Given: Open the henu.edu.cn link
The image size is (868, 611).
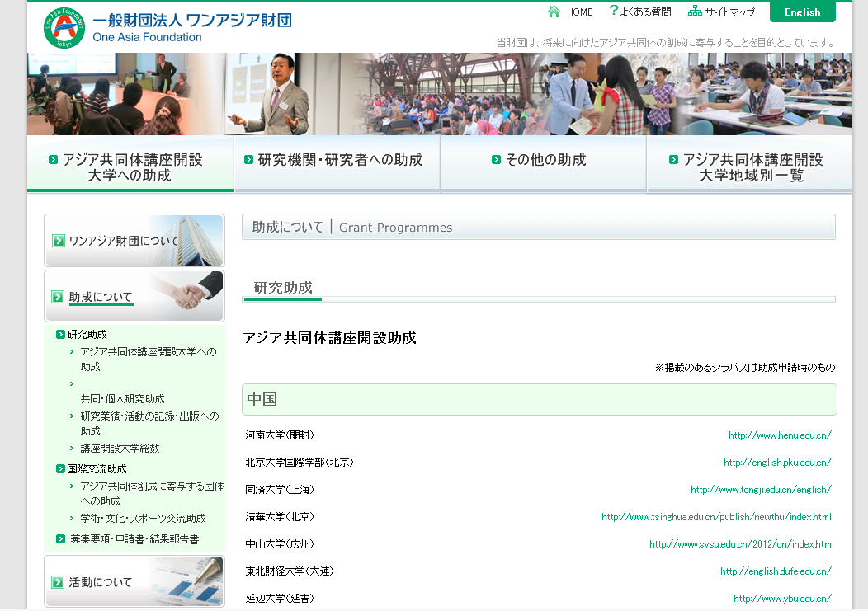Looking at the screenshot, I should tap(780, 435).
